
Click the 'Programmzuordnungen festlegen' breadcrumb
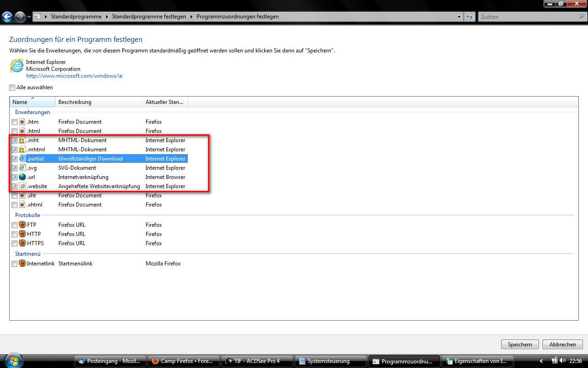(x=237, y=17)
